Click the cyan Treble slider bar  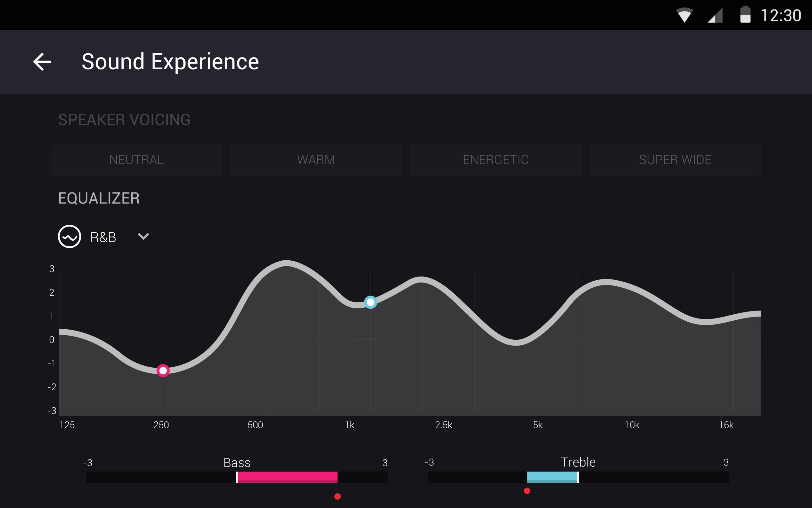point(552,478)
